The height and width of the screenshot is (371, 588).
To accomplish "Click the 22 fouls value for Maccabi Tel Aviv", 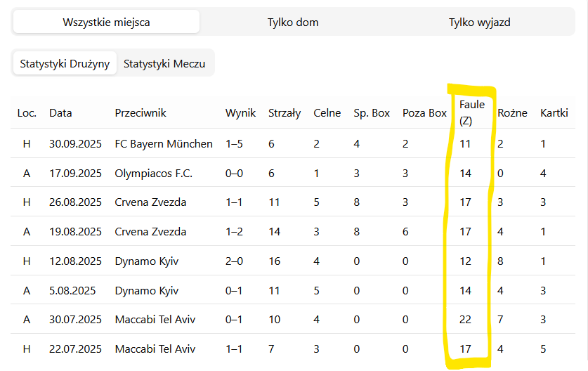I will (465, 320).
